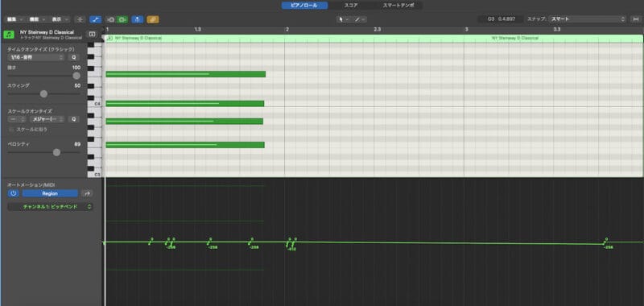
Task: Open the scale root note dropdown
Action: (x=17, y=119)
